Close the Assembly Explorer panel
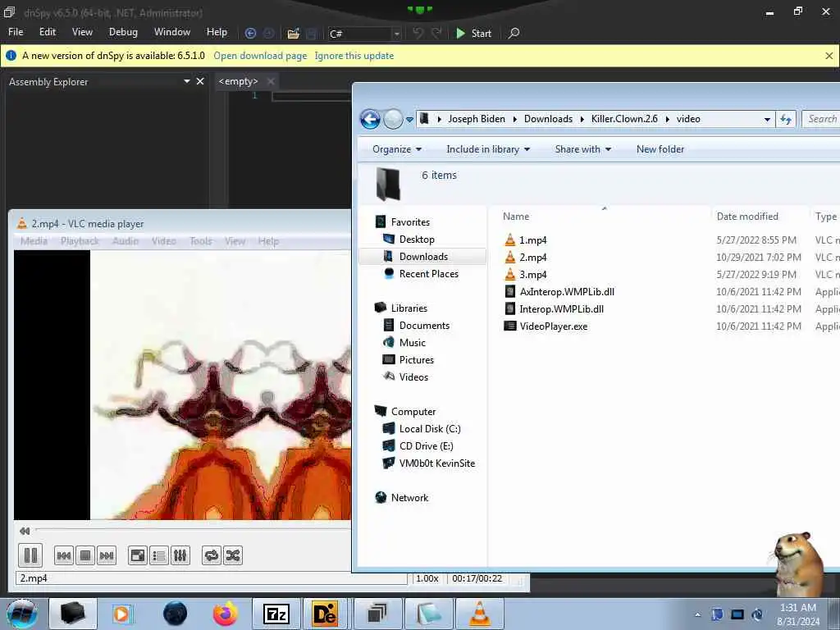Screen dimensions: 840x630 pyautogui.click(x=200, y=81)
